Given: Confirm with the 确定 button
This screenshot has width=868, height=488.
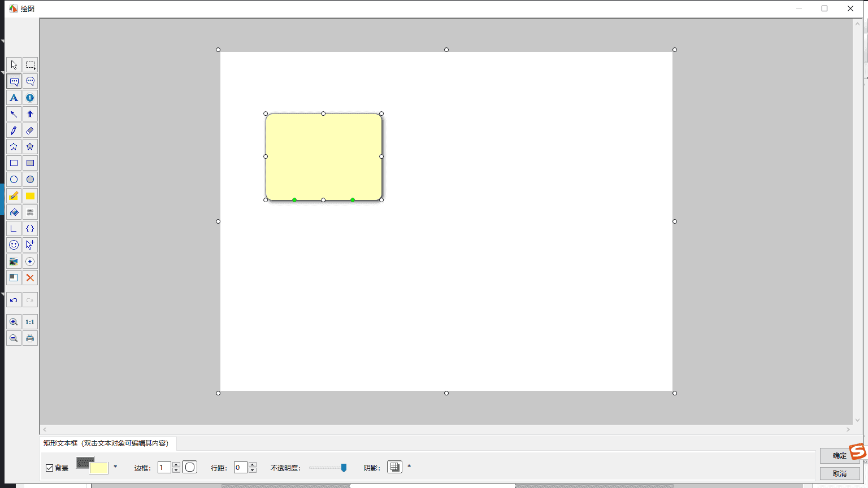Looking at the screenshot, I should tap(839, 455).
